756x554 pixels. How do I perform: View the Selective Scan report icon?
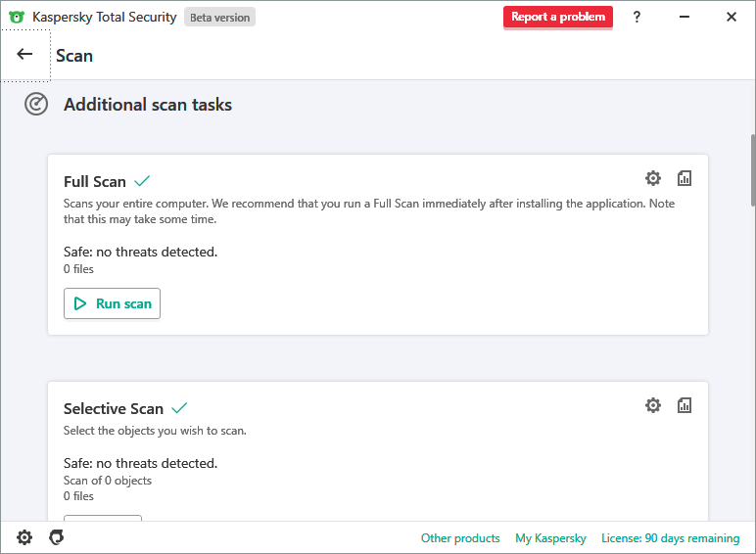point(685,405)
